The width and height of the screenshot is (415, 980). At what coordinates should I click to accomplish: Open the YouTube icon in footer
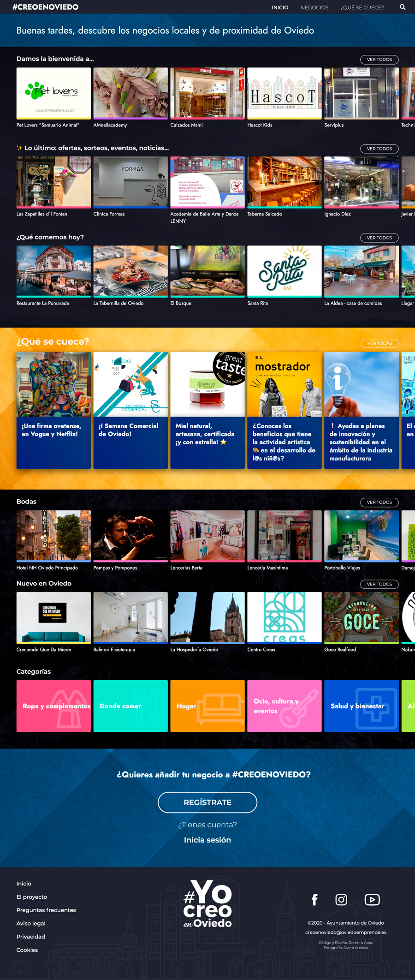pyautogui.click(x=372, y=899)
